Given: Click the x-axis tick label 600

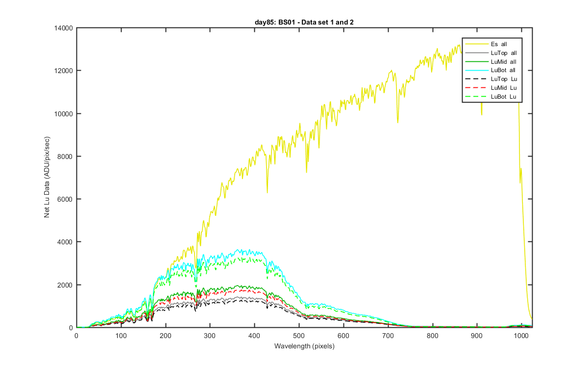Looking at the screenshot, I should tap(343, 336).
